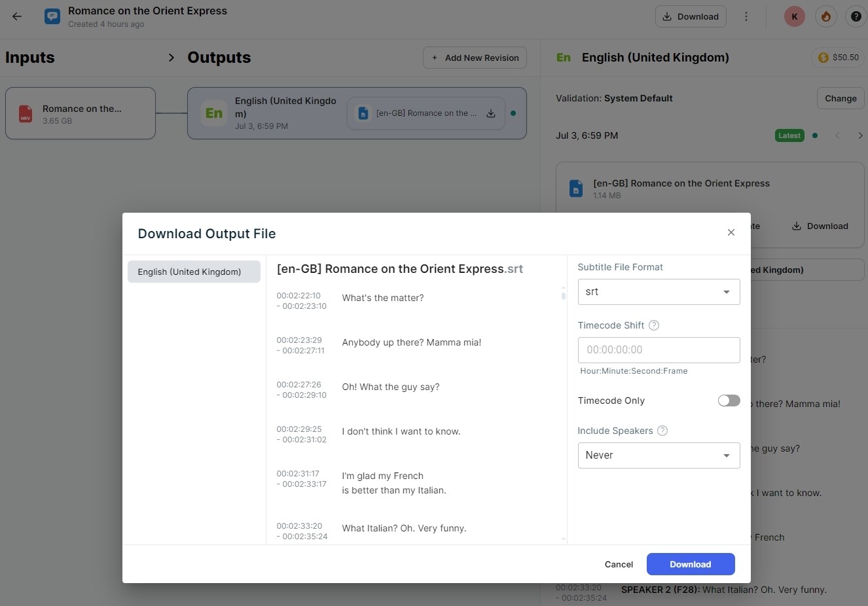
Task: Click Cancel in the dialog
Action: [x=618, y=564]
